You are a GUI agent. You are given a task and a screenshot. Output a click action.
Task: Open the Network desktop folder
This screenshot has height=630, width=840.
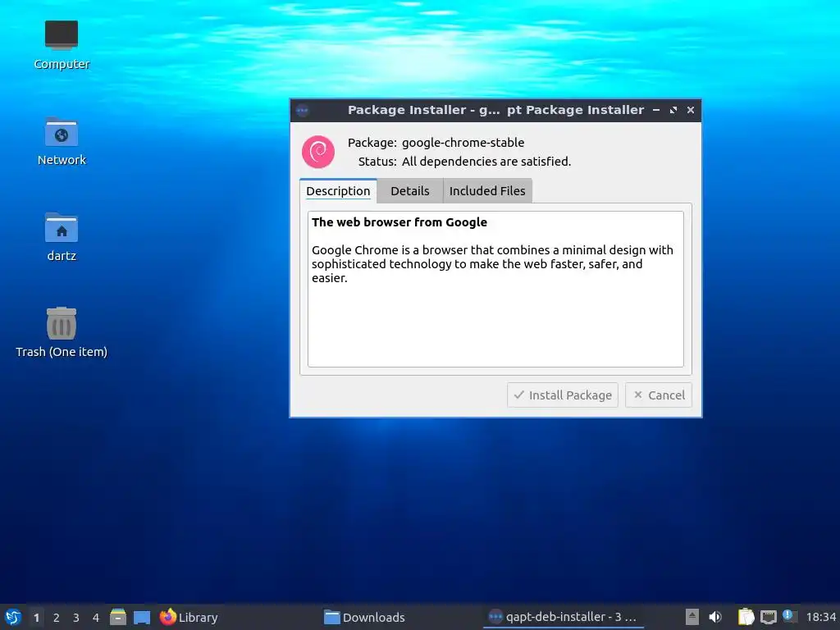tap(61, 141)
